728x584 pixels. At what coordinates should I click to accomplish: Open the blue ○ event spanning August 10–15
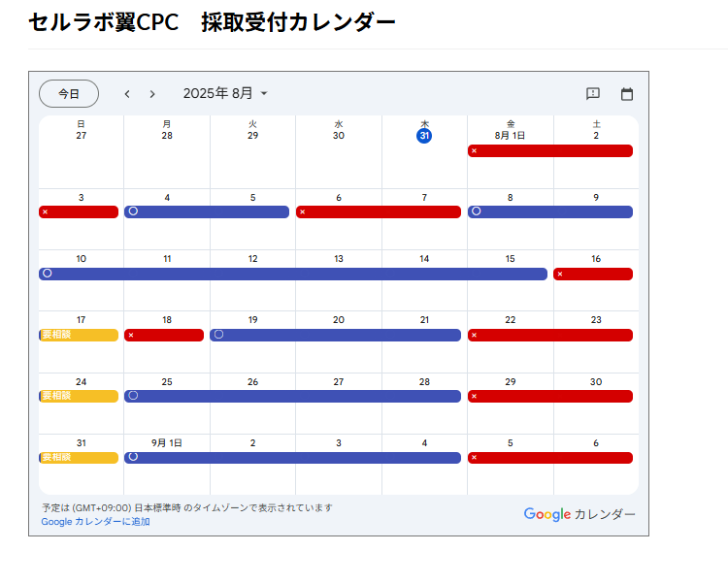pyautogui.click(x=293, y=274)
